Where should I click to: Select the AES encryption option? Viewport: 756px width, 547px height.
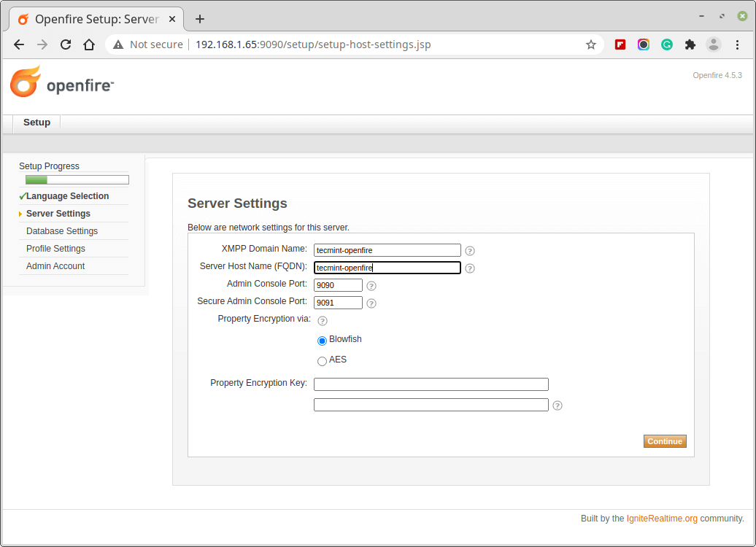(x=322, y=361)
